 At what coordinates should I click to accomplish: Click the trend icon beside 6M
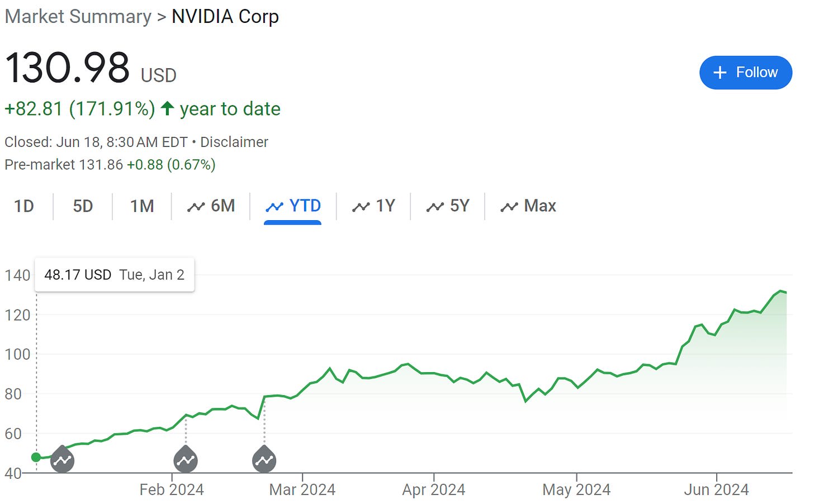[196, 207]
